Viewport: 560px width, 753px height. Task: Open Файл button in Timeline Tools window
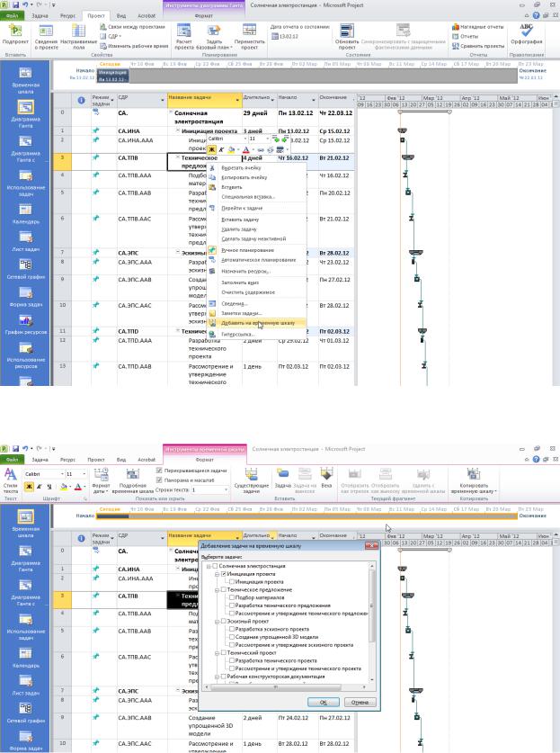coord(12,460)
